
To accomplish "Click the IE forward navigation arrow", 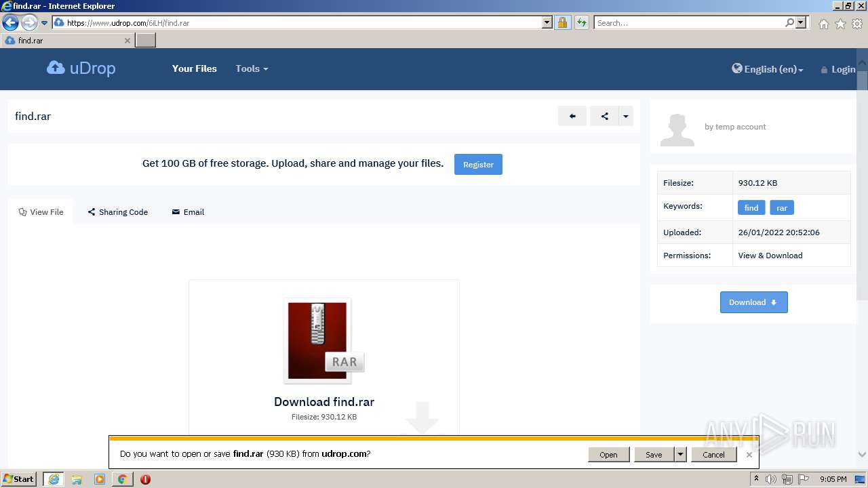I will click(29, 22).
